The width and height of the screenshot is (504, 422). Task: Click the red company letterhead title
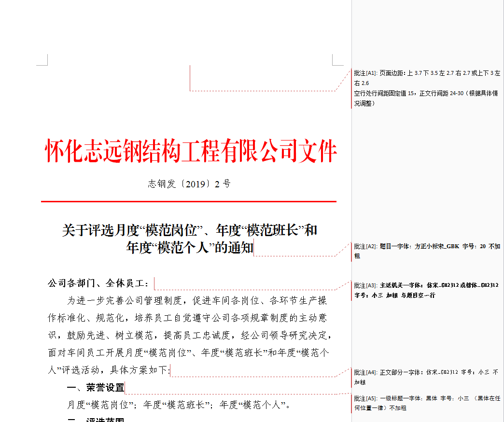[190, 151]
